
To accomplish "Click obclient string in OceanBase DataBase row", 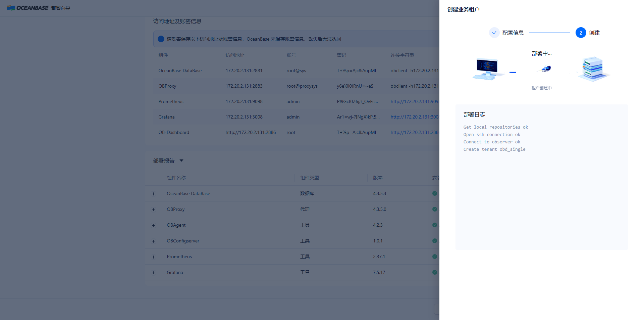I will click(415, 71).
